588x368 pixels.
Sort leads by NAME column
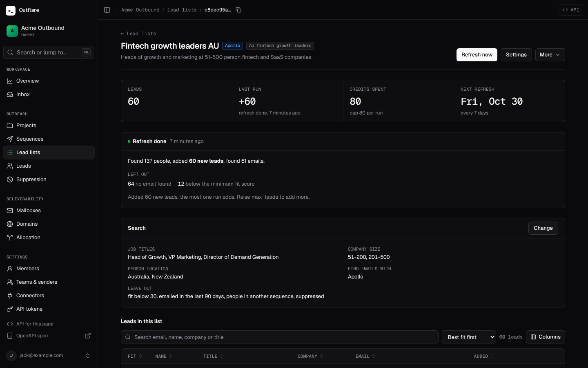(x=164, y=357)
